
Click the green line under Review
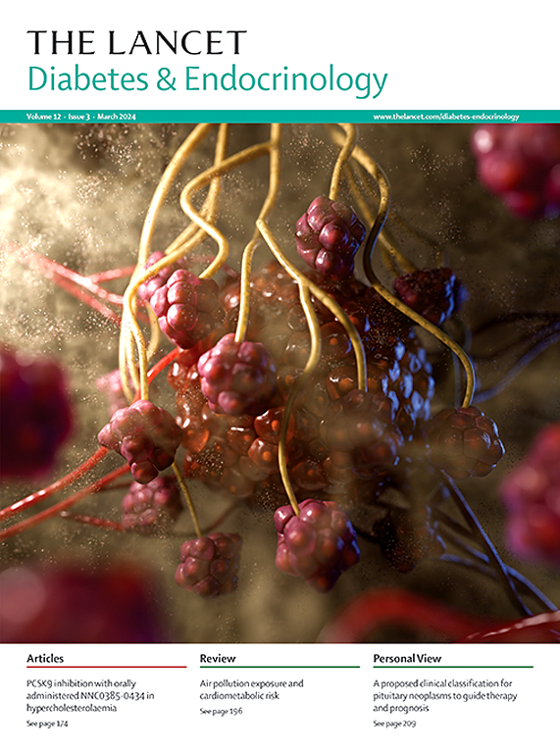pos(280,667)
